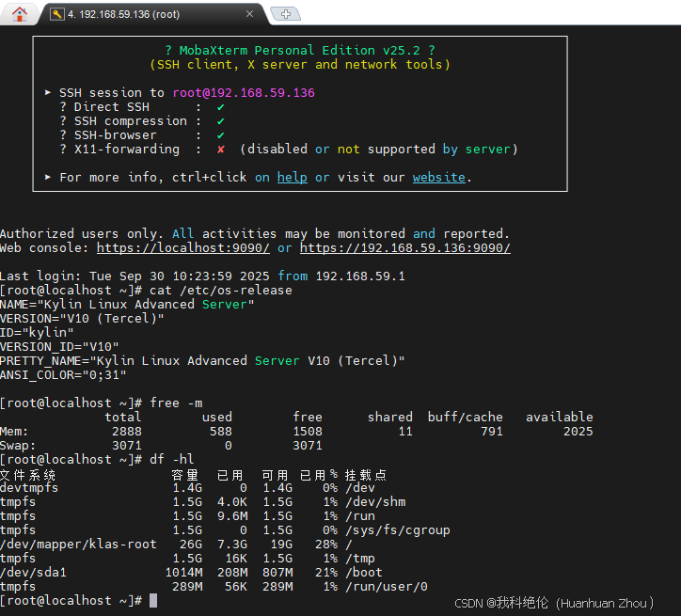Click the VERSION_ID="V10" line
Image resolution: width=681 pixels, height=616 pixels.
[x=59, y=346]
